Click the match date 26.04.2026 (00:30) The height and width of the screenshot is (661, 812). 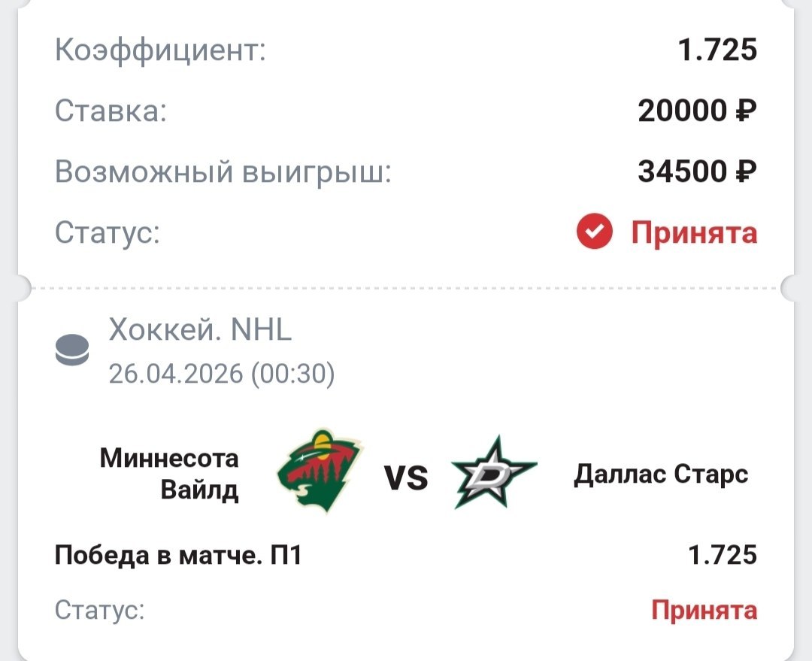(x=221, y=374)
